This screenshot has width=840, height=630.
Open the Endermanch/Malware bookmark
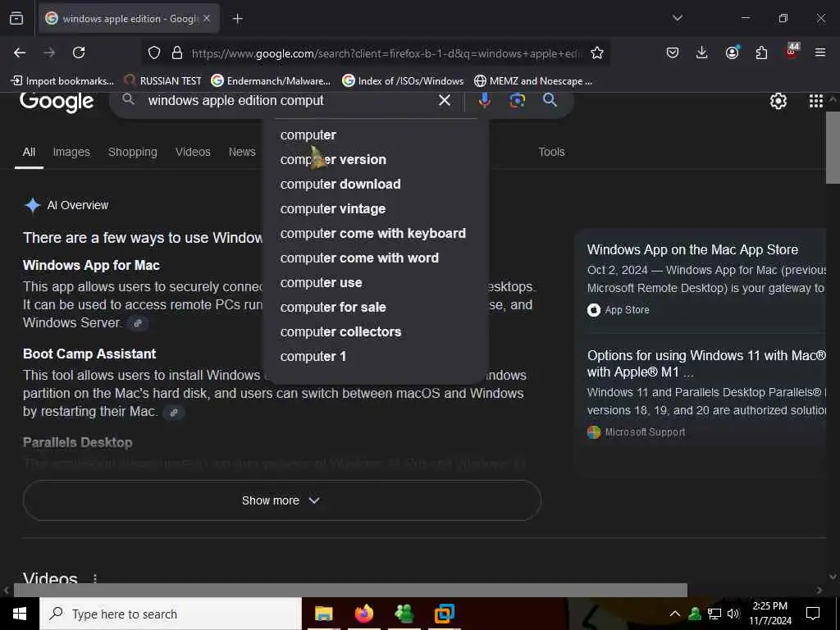pos(271,81)
